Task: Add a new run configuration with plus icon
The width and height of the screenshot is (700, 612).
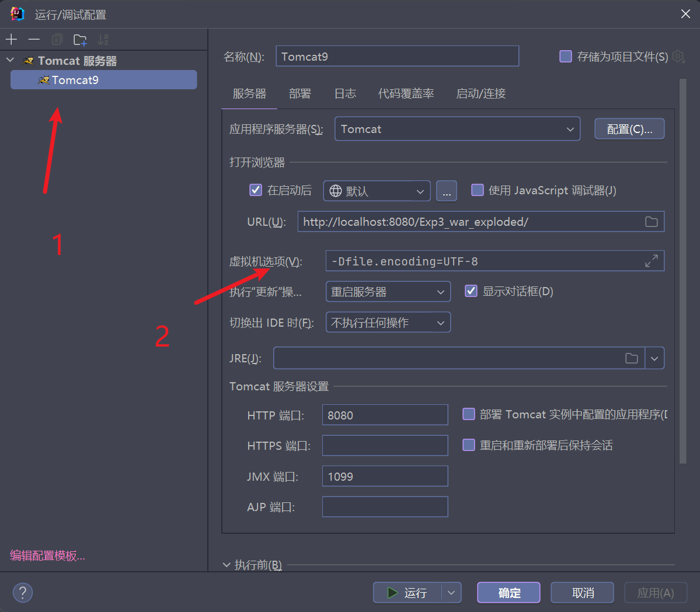Action: pyautogui.click(x=11, y=40)
